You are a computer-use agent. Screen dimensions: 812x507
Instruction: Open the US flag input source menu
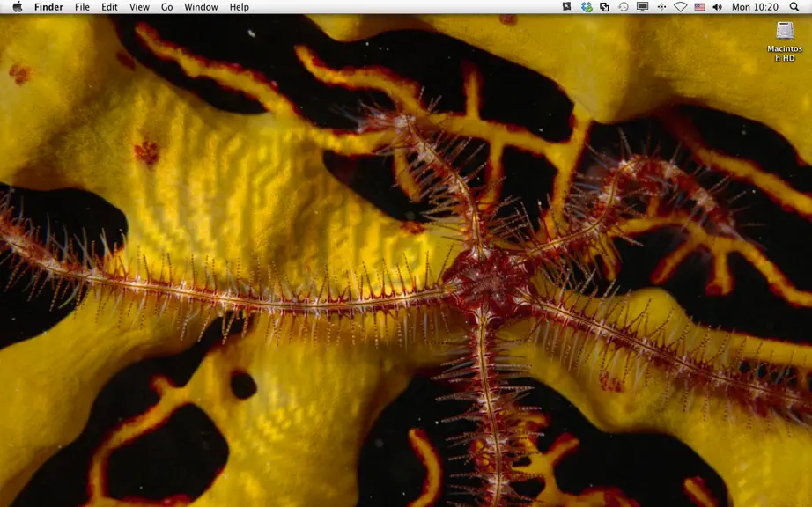pos(699,7)
